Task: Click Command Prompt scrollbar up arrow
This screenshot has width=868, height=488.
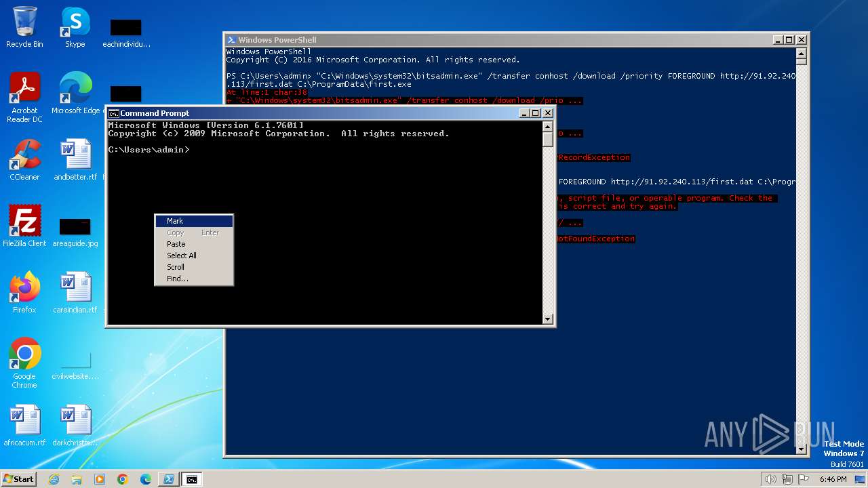Action: [548, 127]
